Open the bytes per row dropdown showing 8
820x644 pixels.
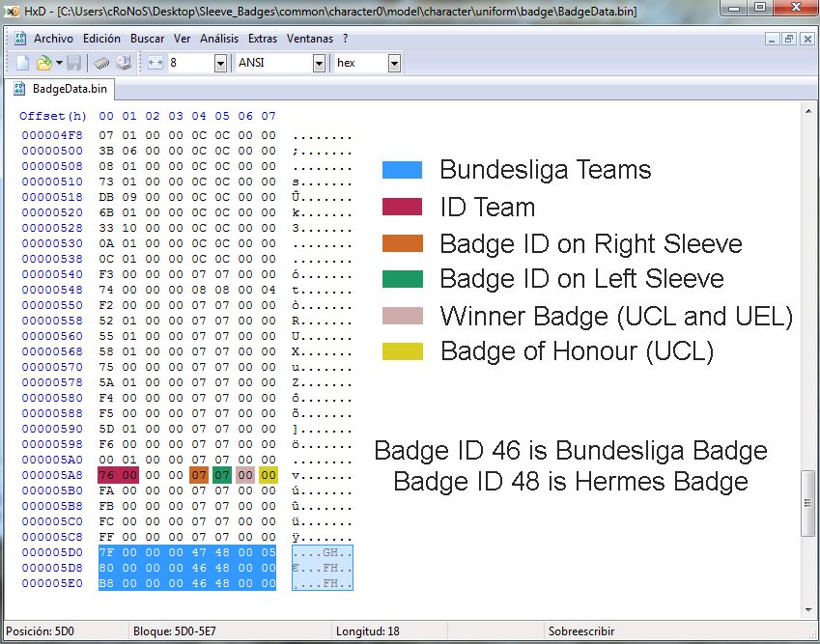(220, 63)
